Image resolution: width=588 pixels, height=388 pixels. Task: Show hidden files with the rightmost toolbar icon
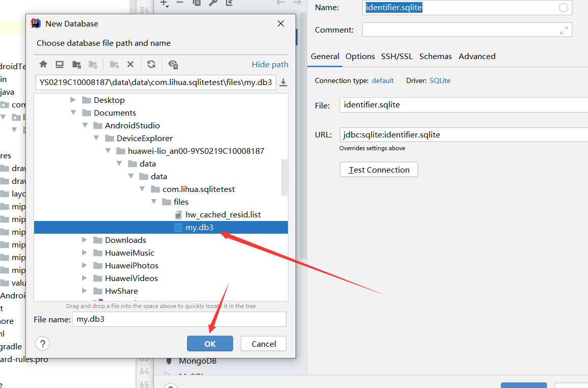(172, 64)
